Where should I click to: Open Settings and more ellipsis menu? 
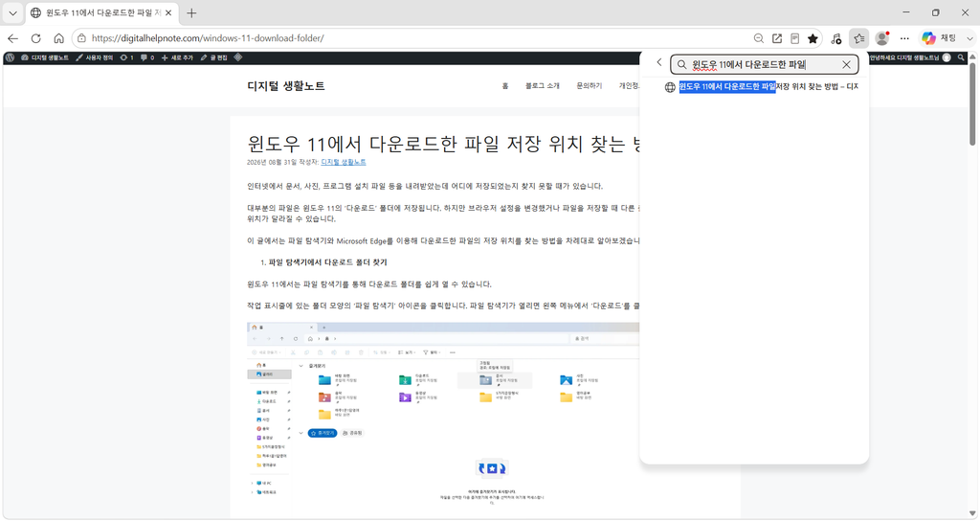coord(904,38)
